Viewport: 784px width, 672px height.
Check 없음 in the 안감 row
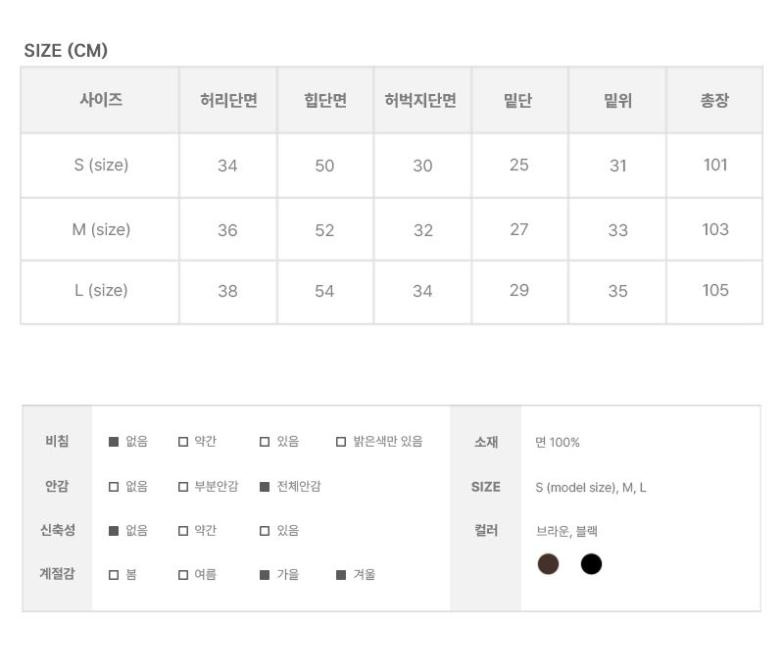114,487
